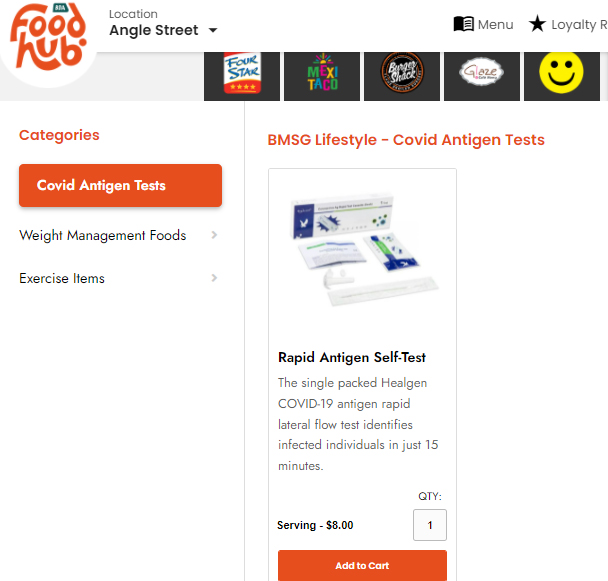Open the Rapid Antigen Self-Test title
Image resolution: width=608 pixels, height=581 pixels.
[x=352, y=357]
